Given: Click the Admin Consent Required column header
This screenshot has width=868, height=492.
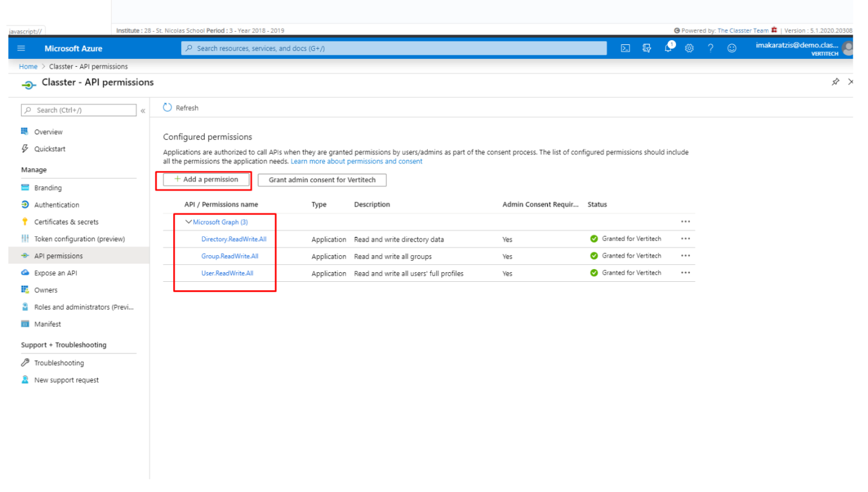Looking at the screenshot, I should coord(541,205).
